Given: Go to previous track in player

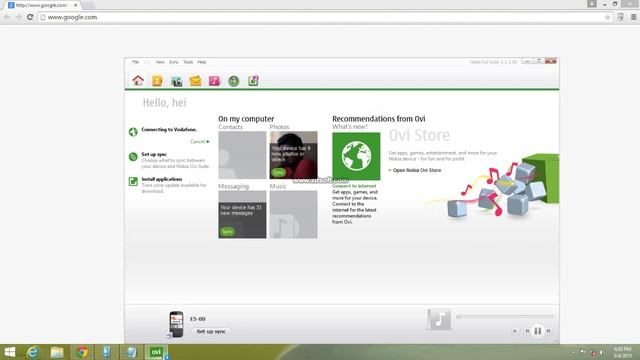Looking at the screenshot, I should coord(527,331).
